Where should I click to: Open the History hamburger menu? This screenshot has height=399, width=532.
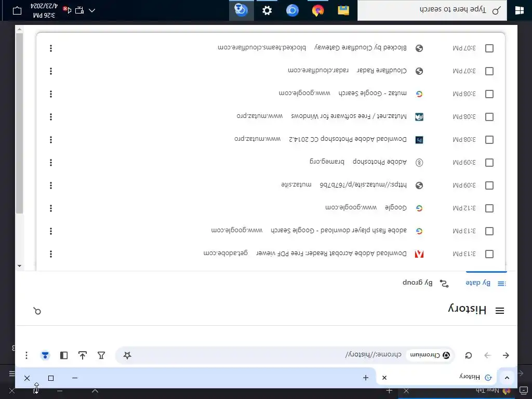tap(499, 311)
